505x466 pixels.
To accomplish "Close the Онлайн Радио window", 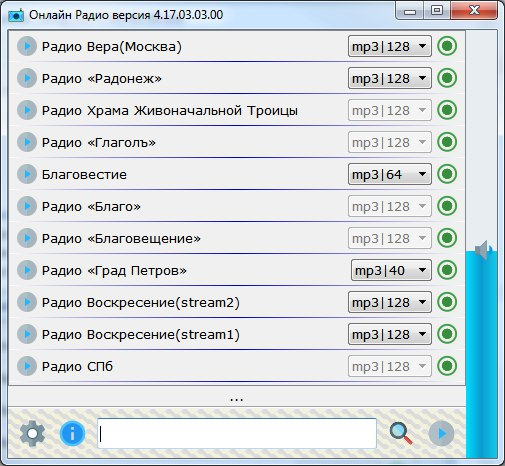I will coord(474,11).
